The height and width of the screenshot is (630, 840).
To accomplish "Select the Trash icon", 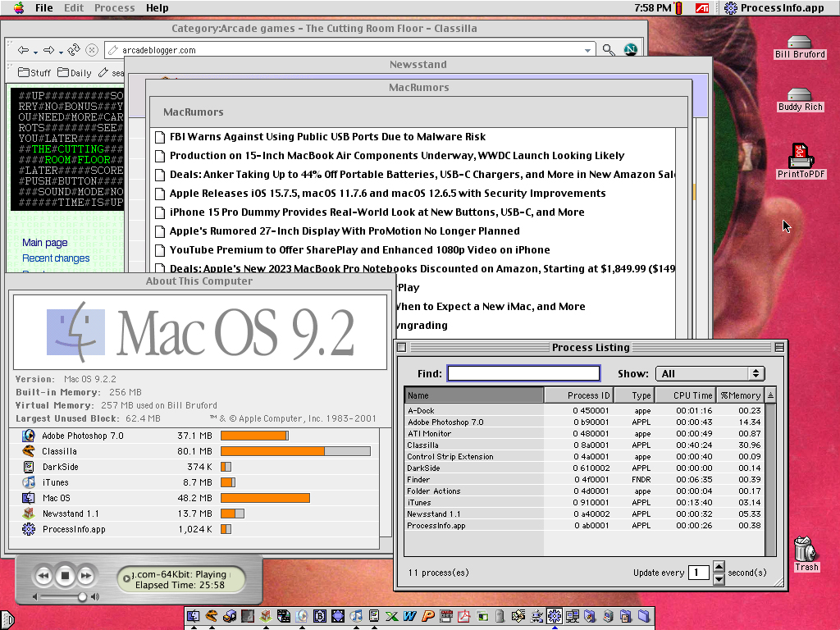I will (x=806, y=554).
